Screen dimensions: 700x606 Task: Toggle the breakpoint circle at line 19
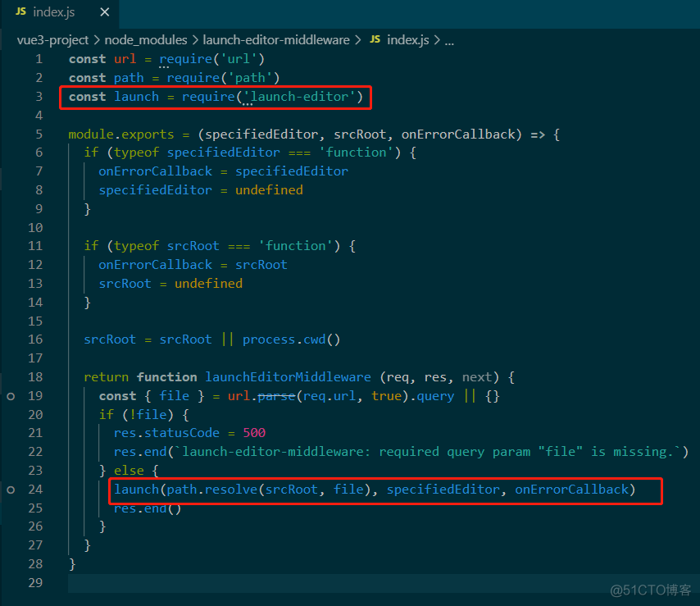coord(11,395)
